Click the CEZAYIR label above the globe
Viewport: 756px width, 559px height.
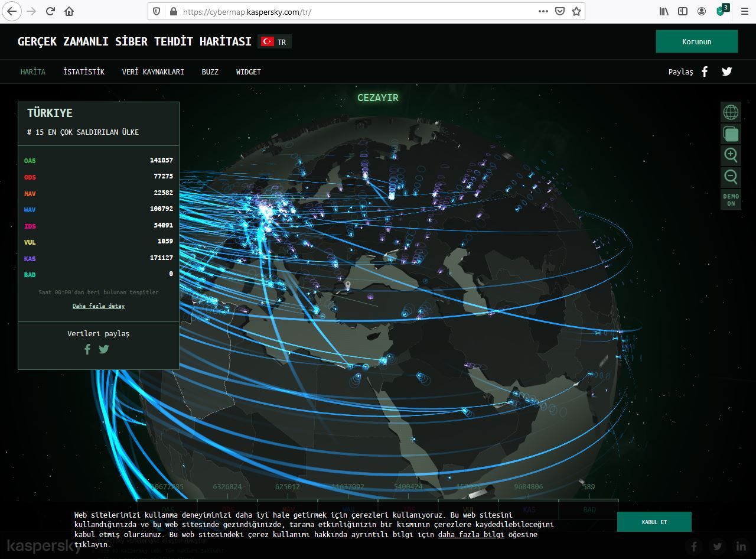[378, 98]
